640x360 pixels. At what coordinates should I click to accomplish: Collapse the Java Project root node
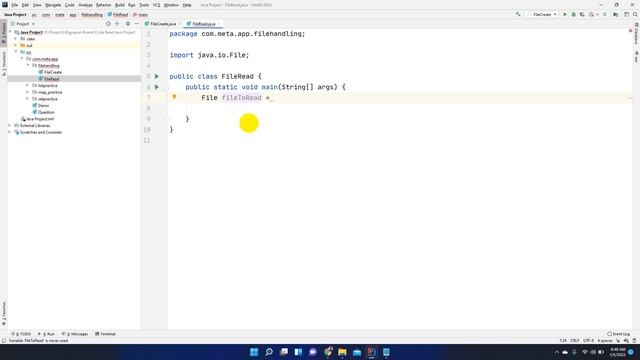pos(11,32)
